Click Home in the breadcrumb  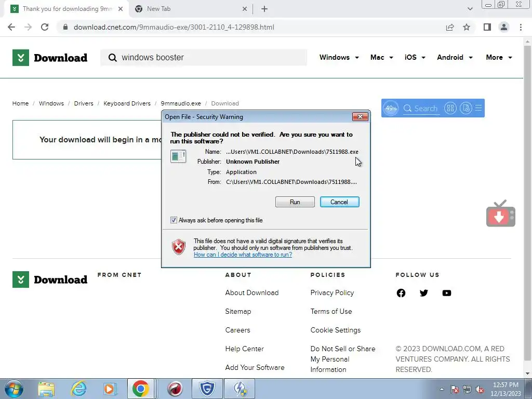(20, 103)
